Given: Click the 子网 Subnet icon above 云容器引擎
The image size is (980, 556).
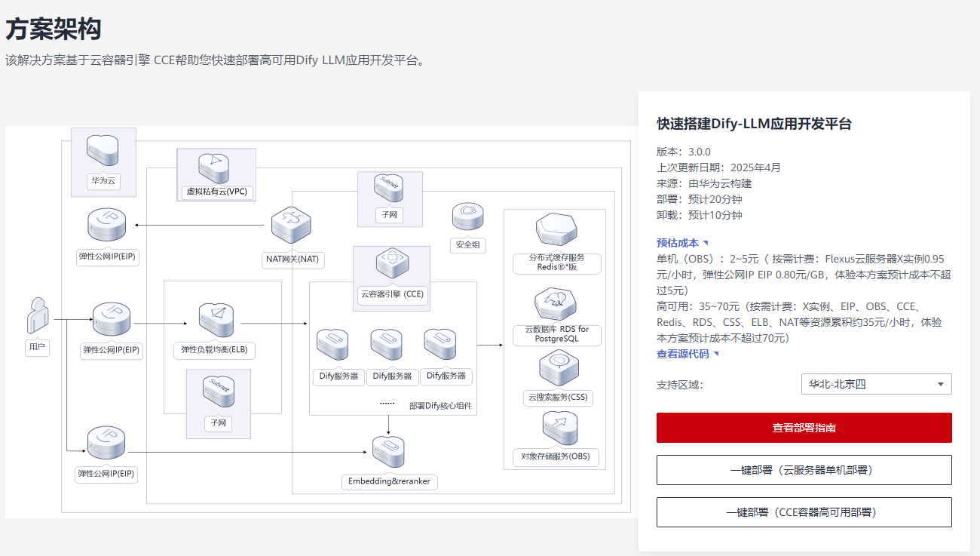Looking at the screenshot, I should point(390,189).
